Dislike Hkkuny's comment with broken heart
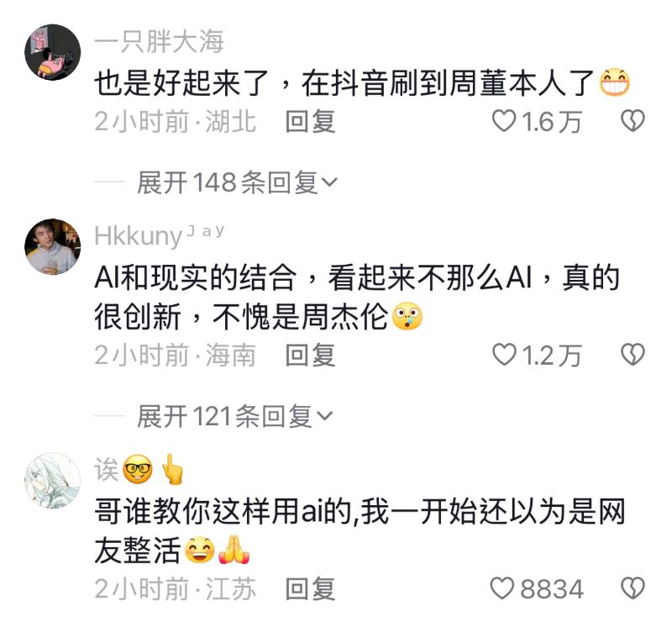 [x=633, y=355]
